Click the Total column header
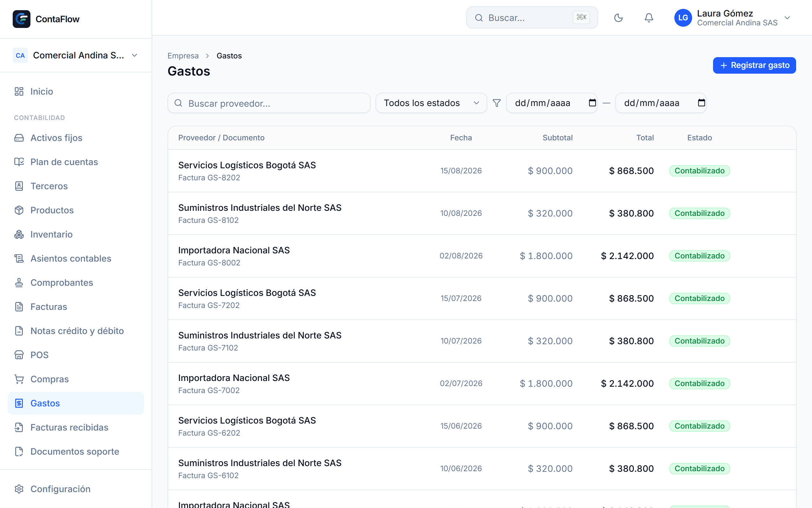 pos(645,138)
